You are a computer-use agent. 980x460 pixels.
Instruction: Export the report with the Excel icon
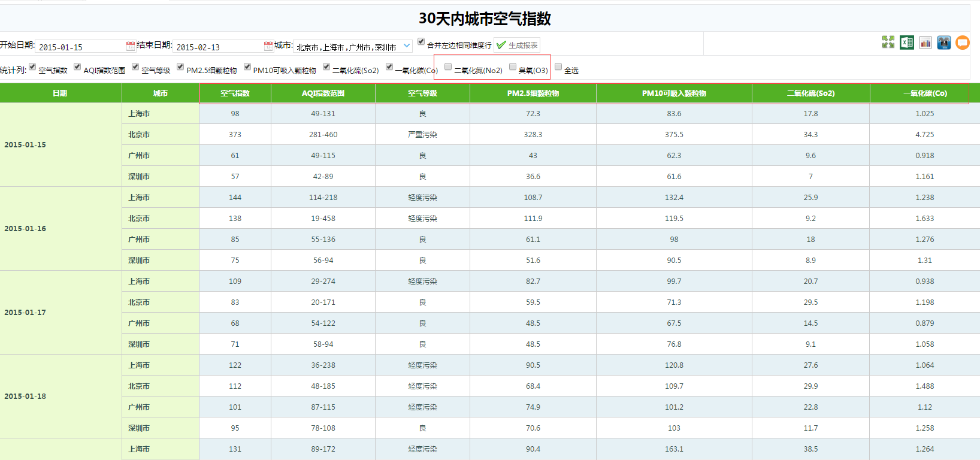tap(906, 43)
